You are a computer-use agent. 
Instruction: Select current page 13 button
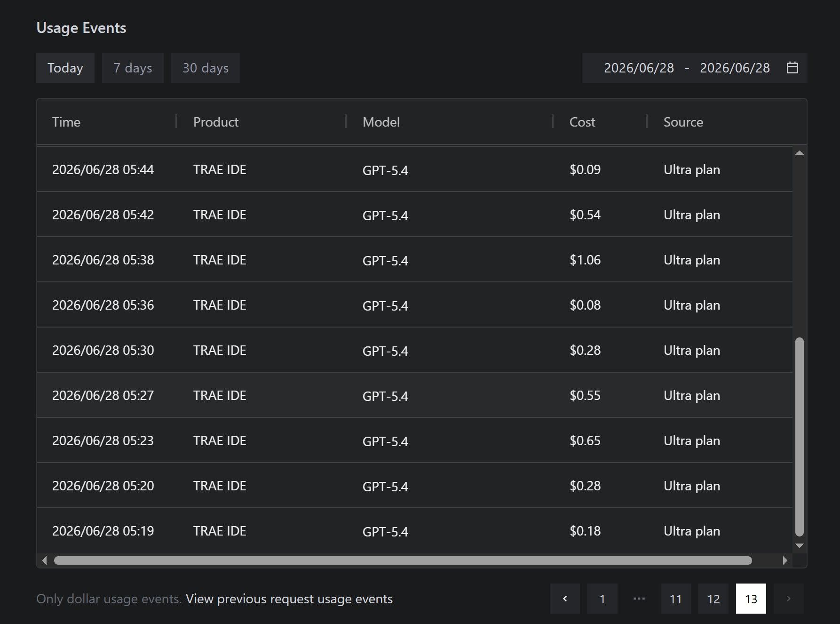point(751,599)
